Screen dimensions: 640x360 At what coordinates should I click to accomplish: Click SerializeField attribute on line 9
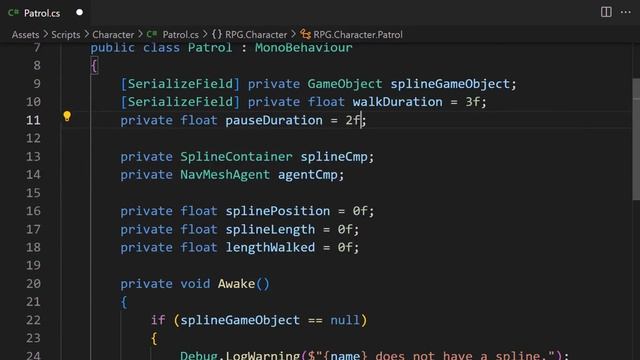pos(180,84)
